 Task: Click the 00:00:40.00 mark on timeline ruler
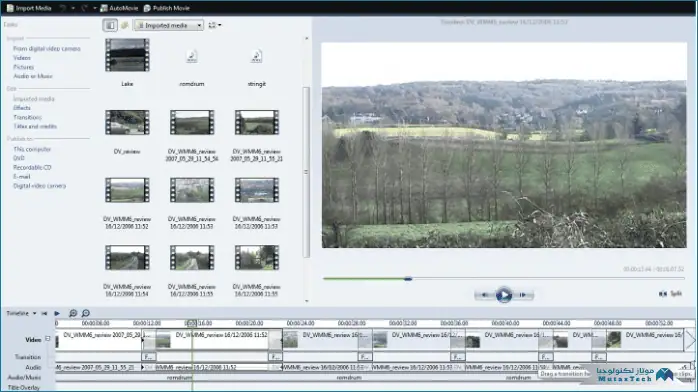tap(505, 323)
